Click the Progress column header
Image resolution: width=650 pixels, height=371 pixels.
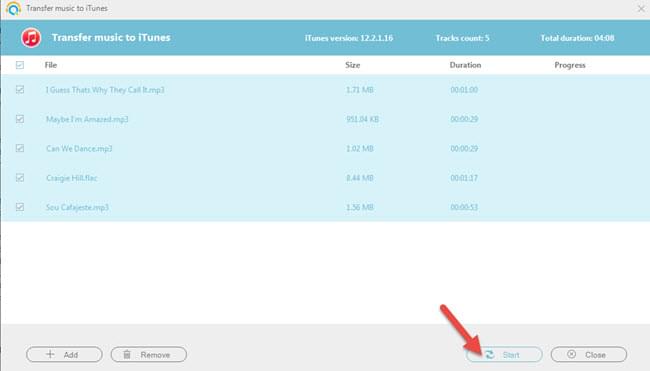pyautogui.click(x=570, y=65)
